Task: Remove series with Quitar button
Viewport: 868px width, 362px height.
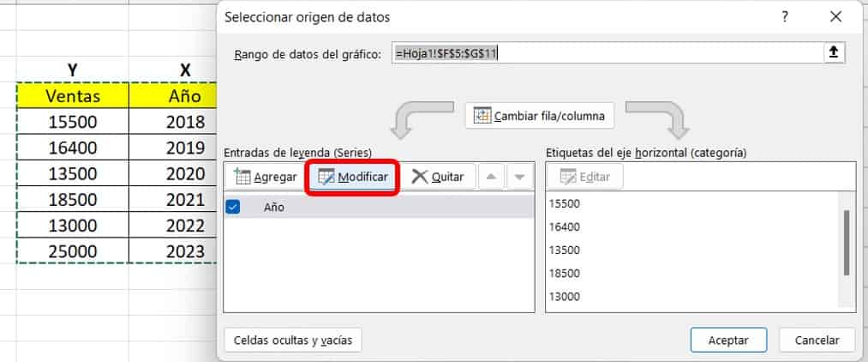Action: pyautogui.click(x=438, y=178)
